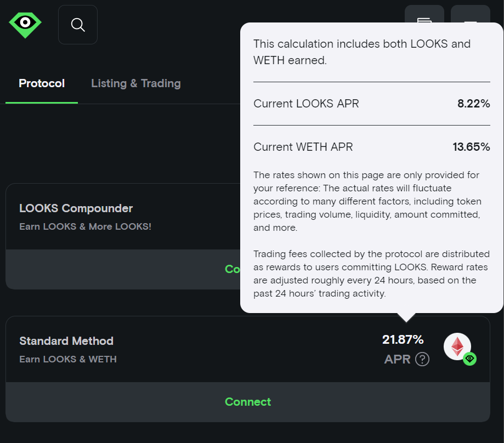This screenshot has height=443, width=504.
Task: Click the 21.87% APR value
Action: (x=403, y=339)
